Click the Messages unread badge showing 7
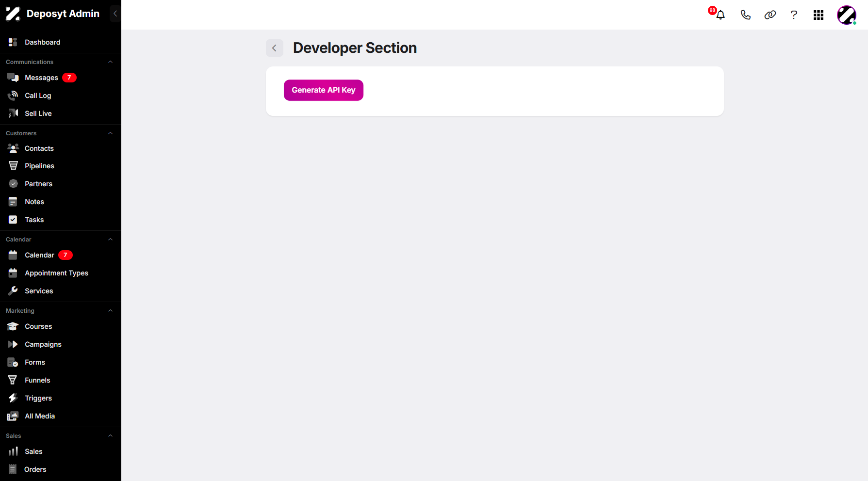Screen dimensions: 868x481 [x=69, y=78]
